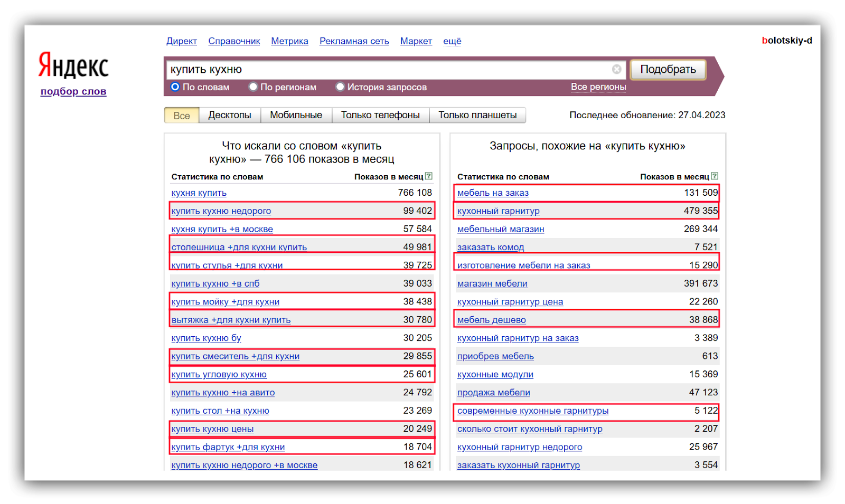The width and height of the screenshot is (845, 504).
Task: Click the 'подбор слов' link under logo
Action: coord(73,91)
